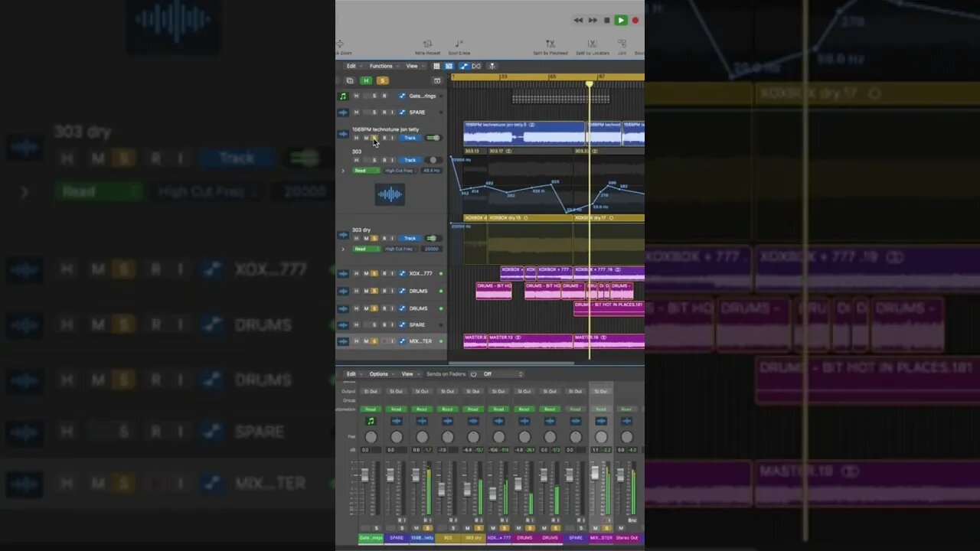The width and height of the screenshot is (980, 551).
Task: Toggle the automation view button
Action: [463, 67]
